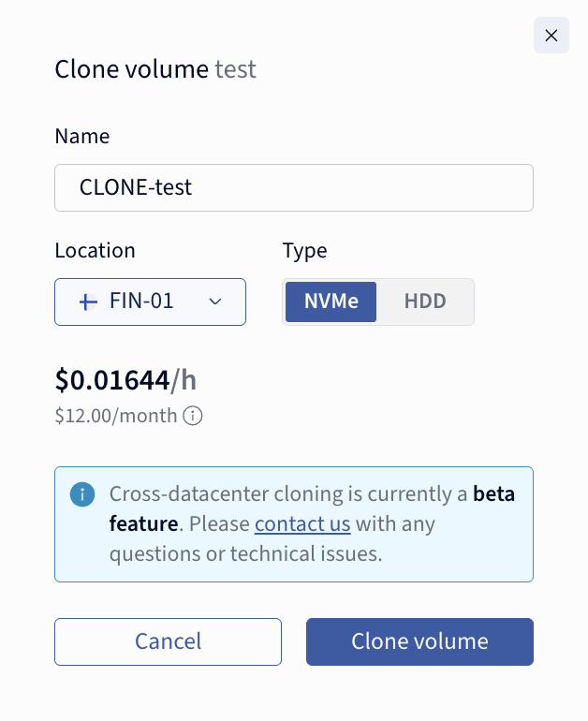Focus the Name field containing CLONE-test
The image size is (588, 721).
pos(294,188)
